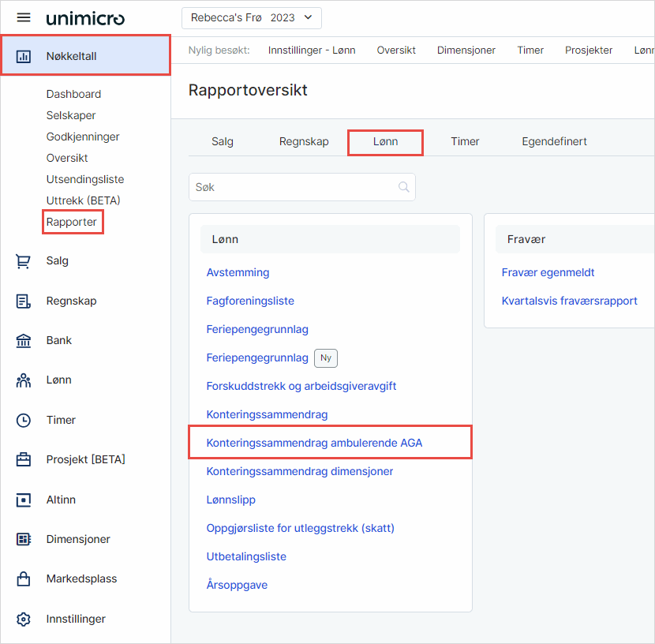Open the Salg shopping cart icon

pyautogui.click(x=24, y=261)
